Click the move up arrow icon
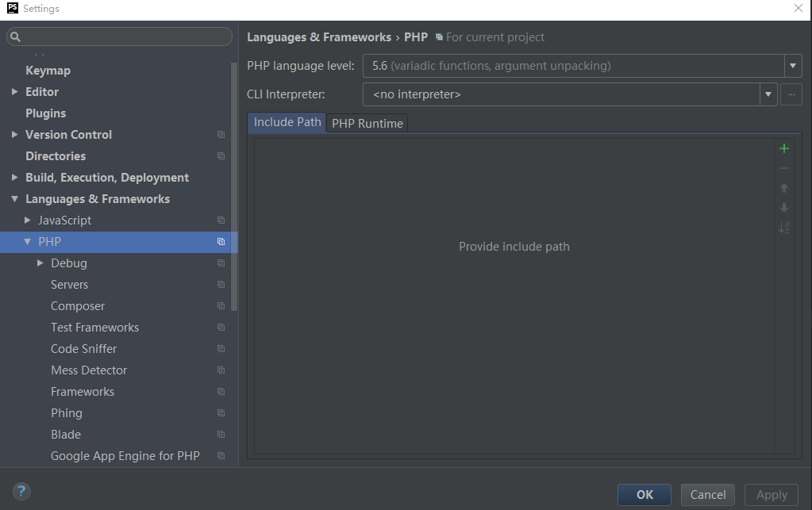This screenshot has height=510, width=812. tap(784, 188)
